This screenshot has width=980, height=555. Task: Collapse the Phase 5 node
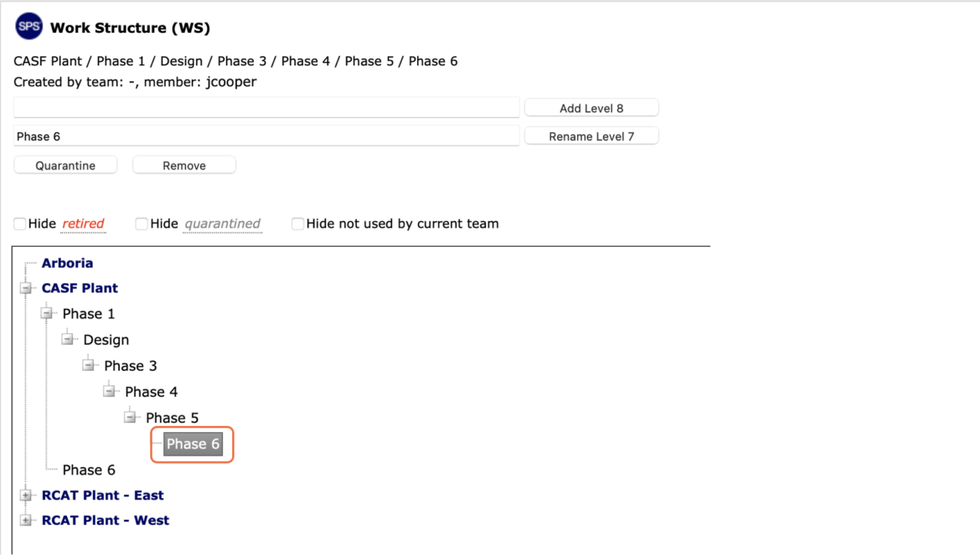pos(130,417)
